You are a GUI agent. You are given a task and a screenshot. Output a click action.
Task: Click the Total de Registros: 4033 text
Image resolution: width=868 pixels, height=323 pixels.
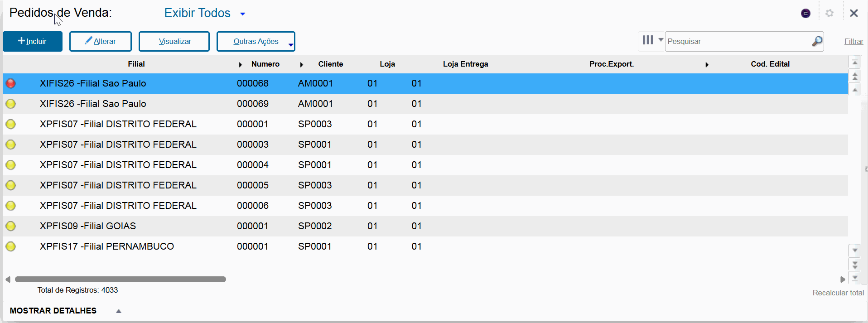click(x=77, y=290)
